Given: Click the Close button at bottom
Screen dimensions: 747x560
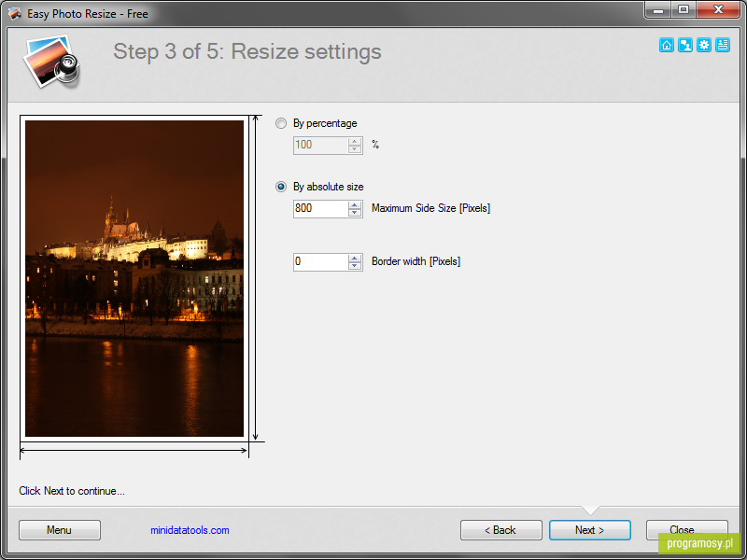Looking at the screenshot, I should pos(686,529).
